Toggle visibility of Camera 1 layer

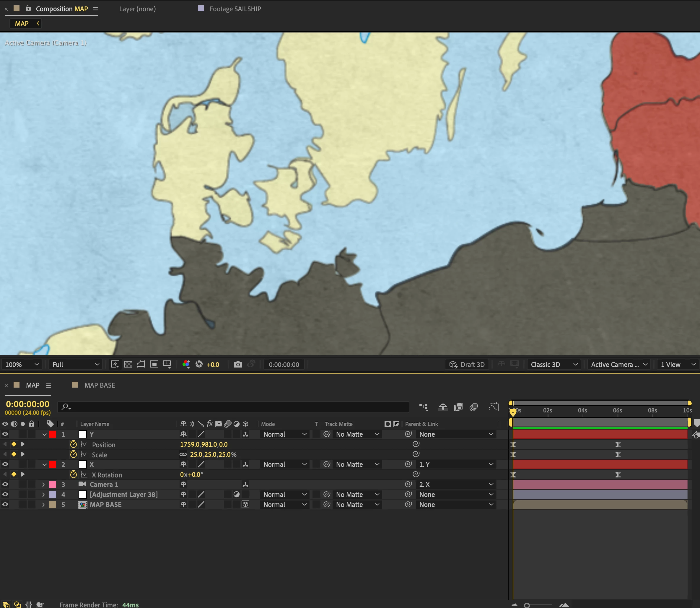(x=5, y=485)
